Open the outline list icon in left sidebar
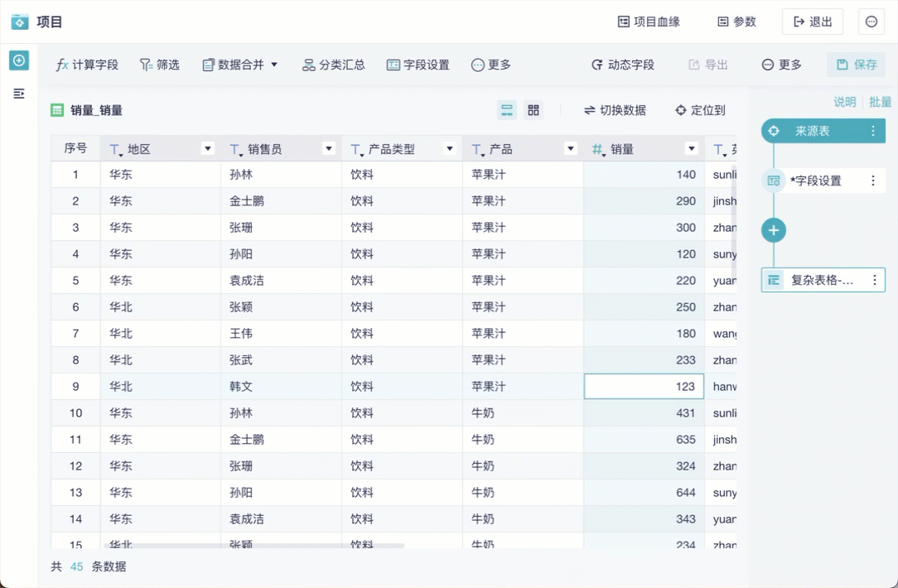This screenshot has width=898, height=588. click(x=19, y=94)
